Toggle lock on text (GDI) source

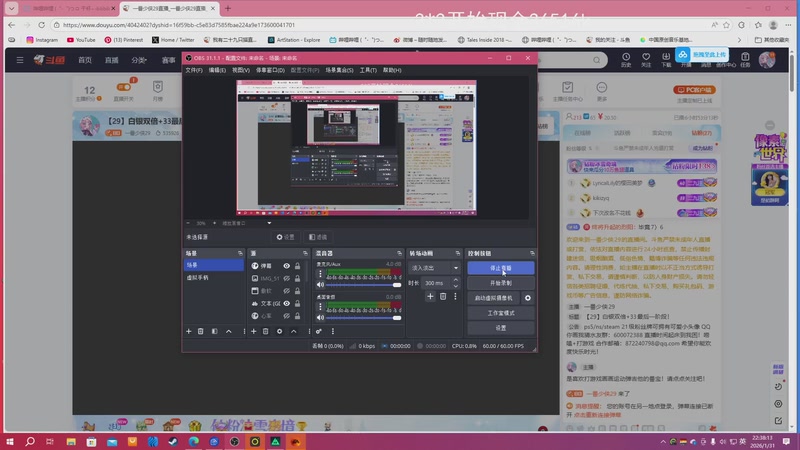(x=297, y=304)
